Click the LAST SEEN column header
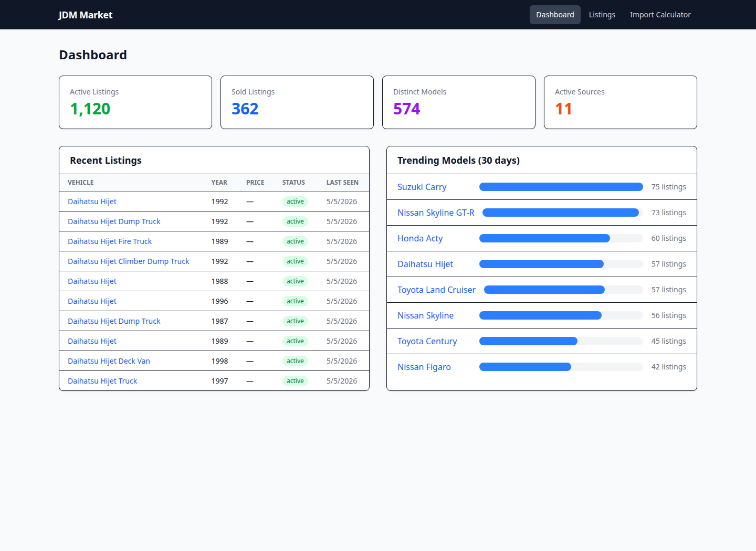The width and height of the screenshot is (756, 551). (x=342, y=183)
